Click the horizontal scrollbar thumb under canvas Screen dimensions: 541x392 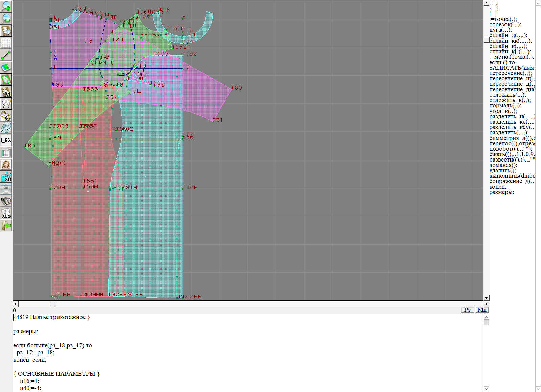click(53, 304)
